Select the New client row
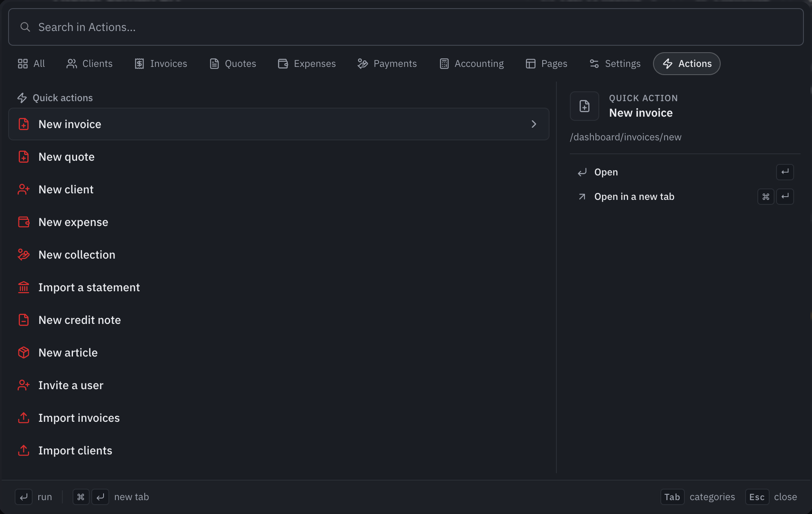The width and height of the screenshot is (812, 514). click(279, 189)
